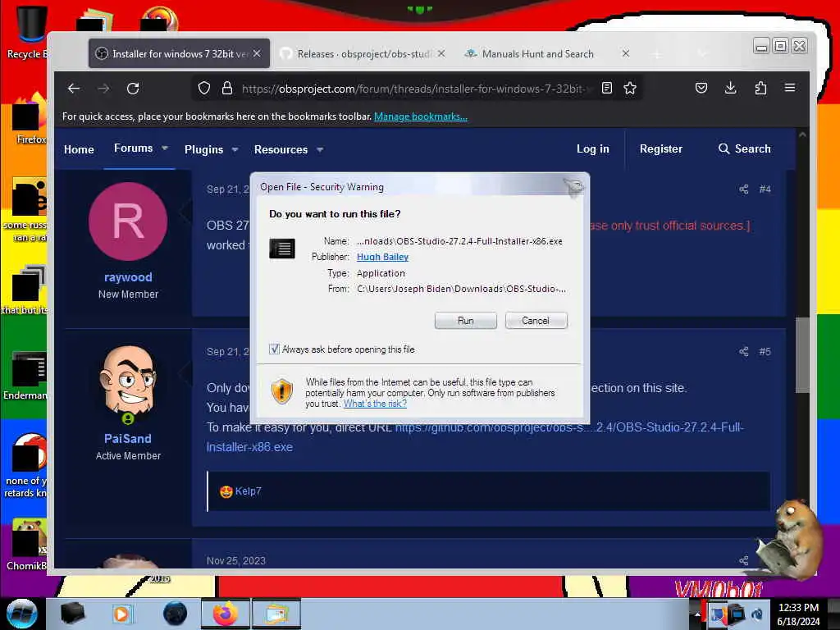This screenshot has height=630, width=840.
Task: Open raywood's profile name link
Action: pyautogui.click(x=128, y=277)
